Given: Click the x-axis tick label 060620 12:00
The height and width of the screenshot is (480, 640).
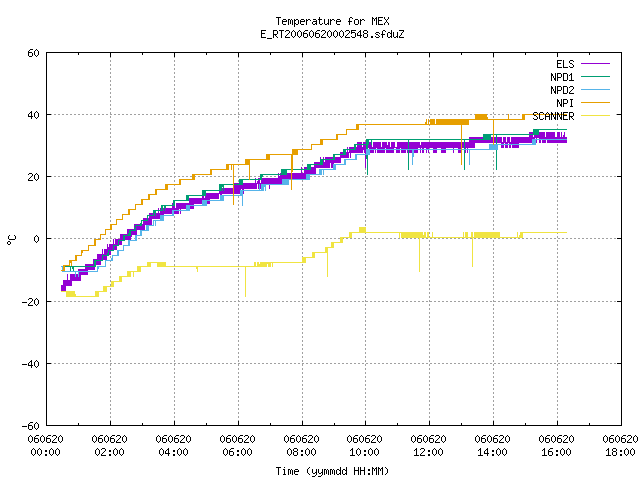Looking at the screenshot, I should 429,446.
